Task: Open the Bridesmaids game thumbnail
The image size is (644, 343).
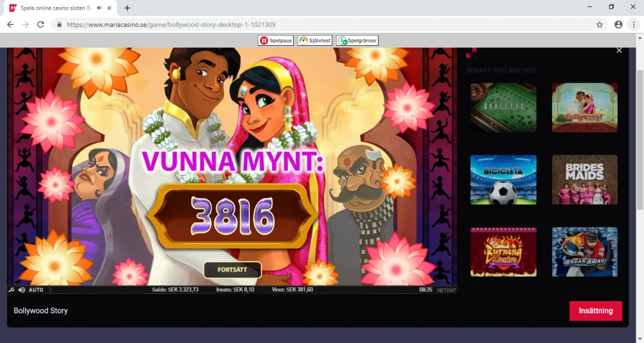Action: 585,180
